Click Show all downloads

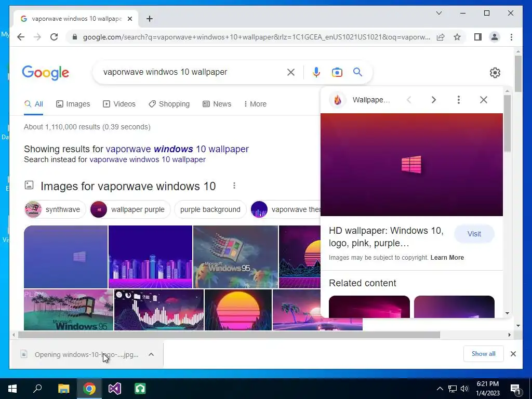(484, 354)
